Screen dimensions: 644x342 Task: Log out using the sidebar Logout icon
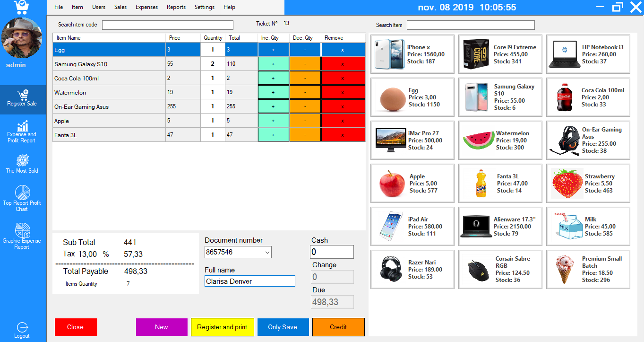[x=22, y=329]
